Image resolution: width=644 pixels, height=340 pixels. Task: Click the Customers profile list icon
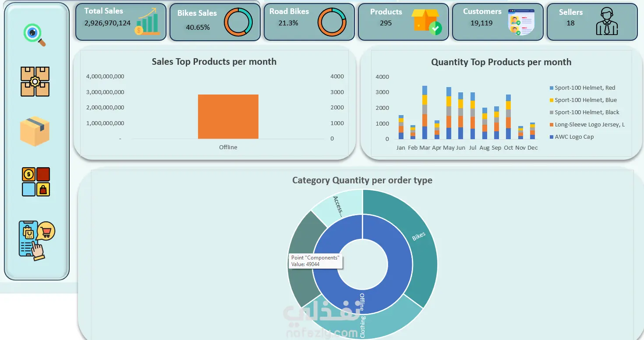[521, 22]
